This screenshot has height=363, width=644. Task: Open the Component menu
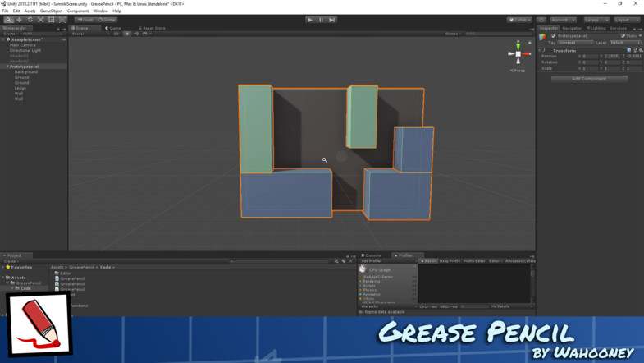(78, 11)
